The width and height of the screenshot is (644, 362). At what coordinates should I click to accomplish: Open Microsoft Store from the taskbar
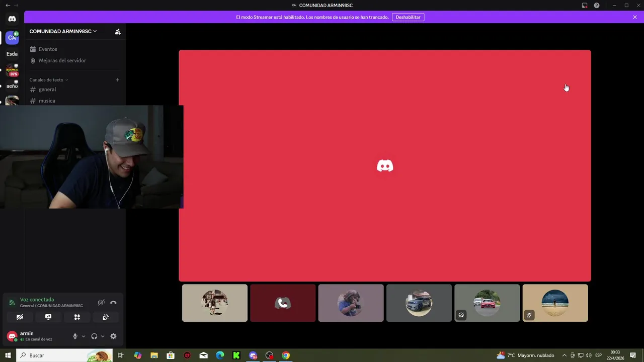[171, 355]
